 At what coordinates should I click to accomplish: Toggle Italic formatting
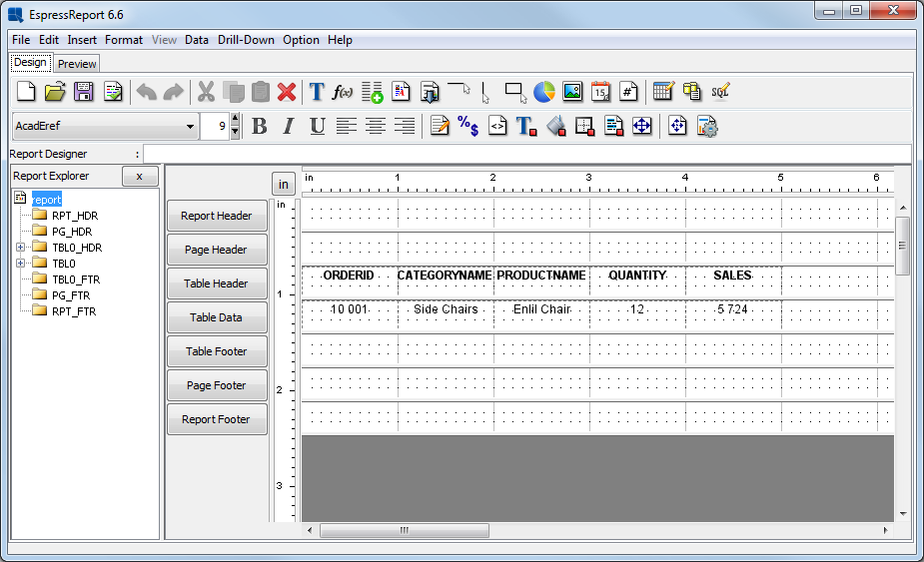point(288,126)
